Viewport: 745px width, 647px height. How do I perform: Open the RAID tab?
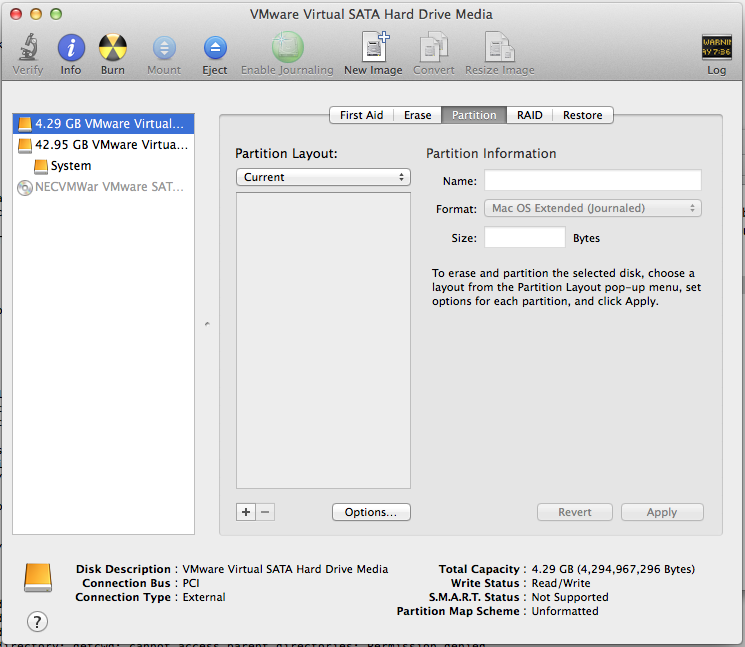pyautogui.click(x=530, y=115)
